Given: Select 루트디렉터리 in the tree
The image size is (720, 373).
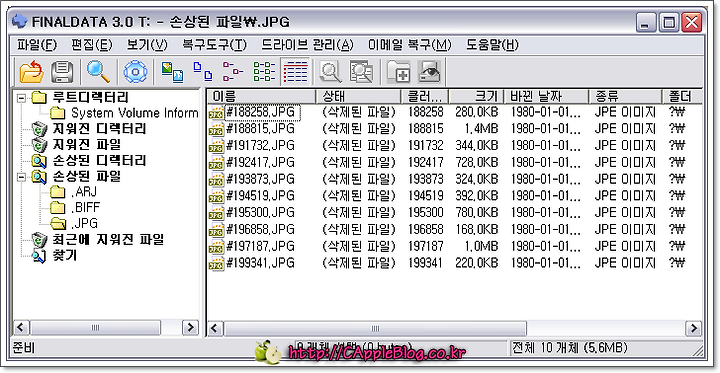Looking at the screenshot, I should 90,97.
